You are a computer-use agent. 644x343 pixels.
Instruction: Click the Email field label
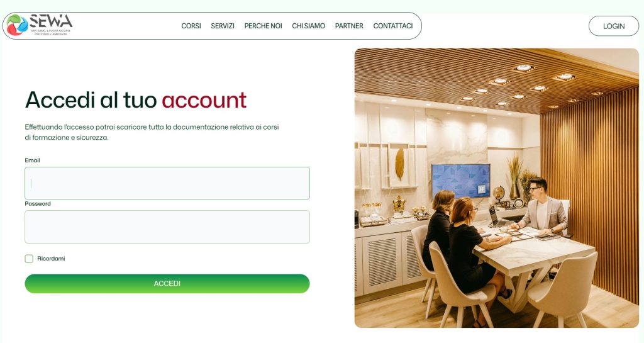coord(33,160)
